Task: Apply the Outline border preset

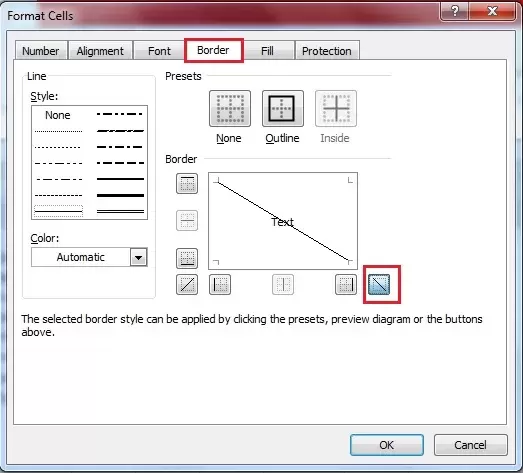Action: click(x=283, y=108)
